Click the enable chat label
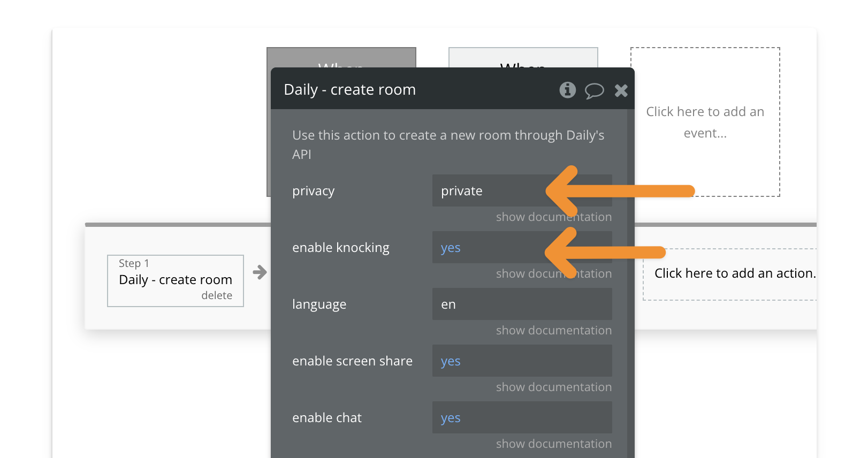This screenshot has height=458, width=868. pos(327,418)
